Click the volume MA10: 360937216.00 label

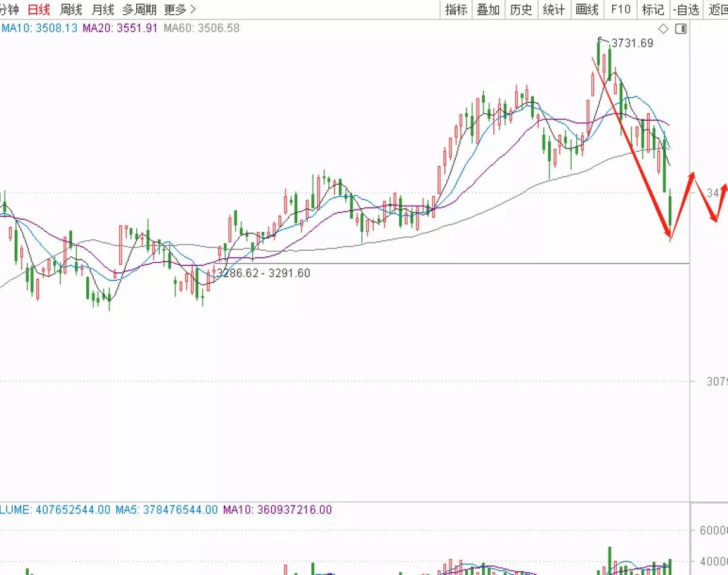[278, 510]
